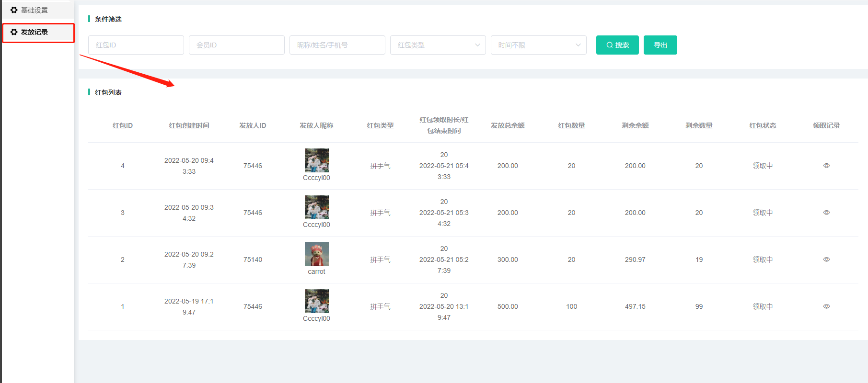868x383 pixels.
Task: Focus the 红包ID input field
Action: (136, 45)
